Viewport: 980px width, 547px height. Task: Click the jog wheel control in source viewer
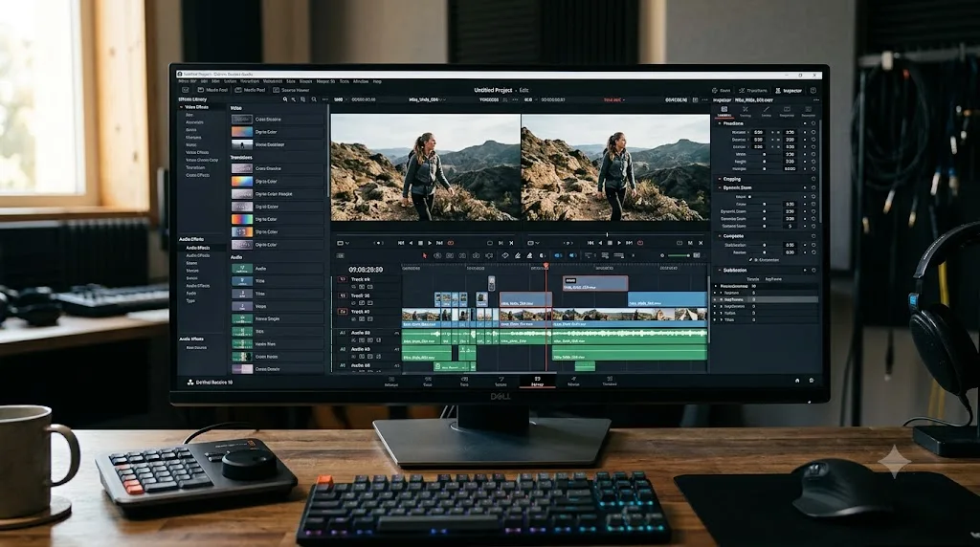pyautogui.click(x=378, y=243)
